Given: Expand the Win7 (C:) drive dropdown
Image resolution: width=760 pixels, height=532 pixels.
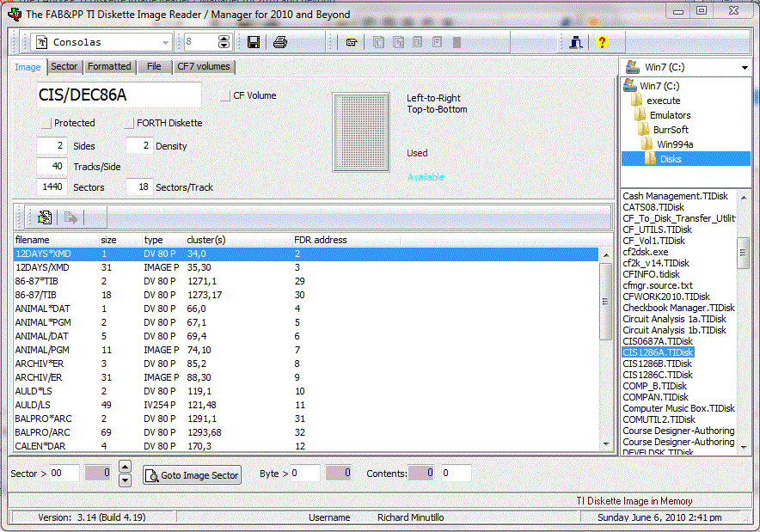Looking at the screenshot, I should pos(744,67).
